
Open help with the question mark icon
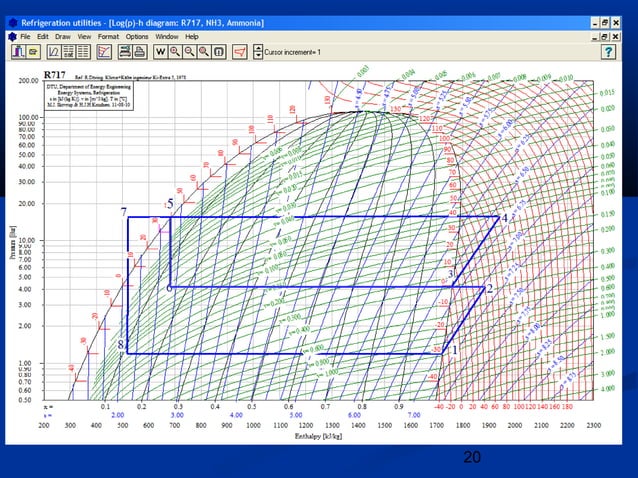point(607,51)
